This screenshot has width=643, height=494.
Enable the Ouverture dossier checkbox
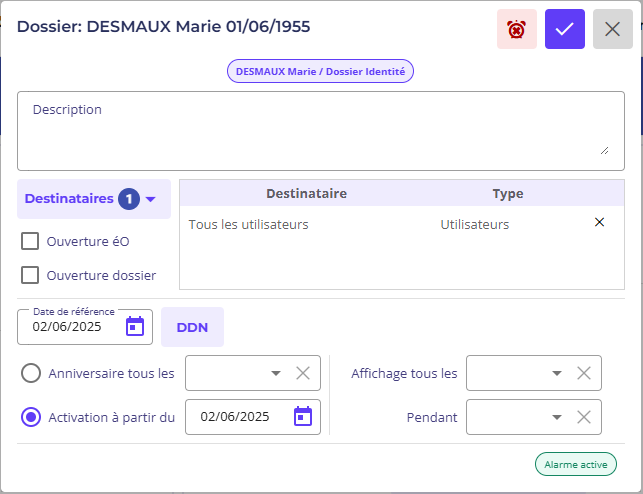point(30,275)
